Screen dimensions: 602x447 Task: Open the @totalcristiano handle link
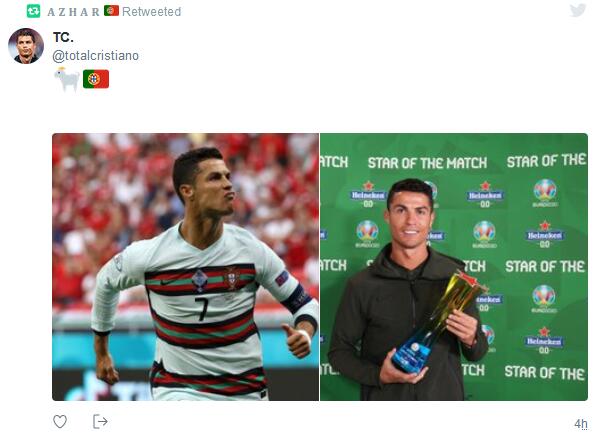96,56
